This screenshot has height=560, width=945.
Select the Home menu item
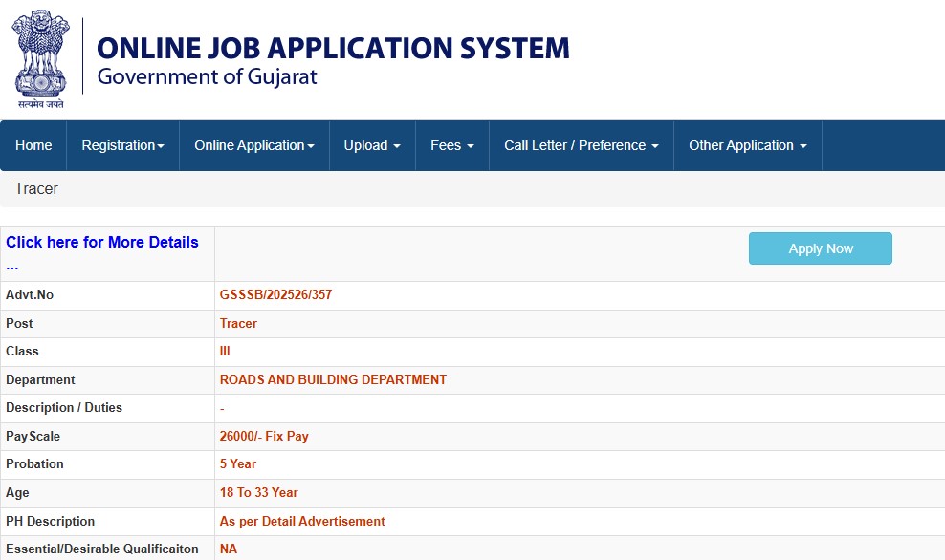pyautogui.click(x=33, y=145)
